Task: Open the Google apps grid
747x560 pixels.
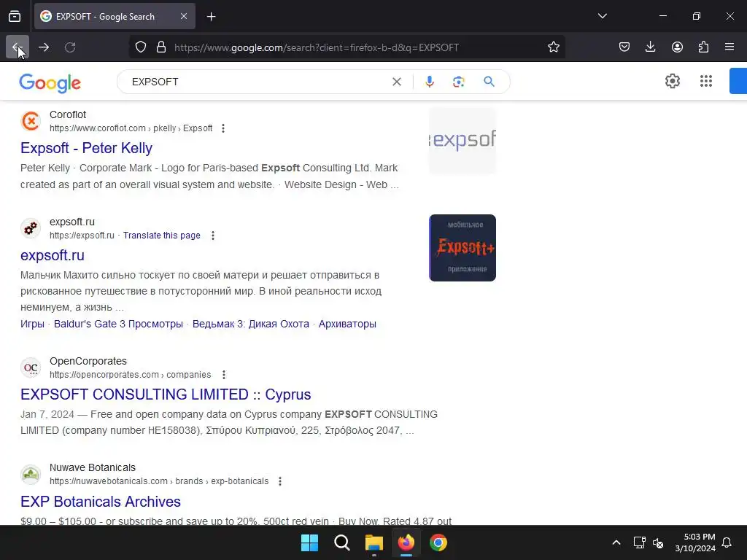Action: point(706,81)
